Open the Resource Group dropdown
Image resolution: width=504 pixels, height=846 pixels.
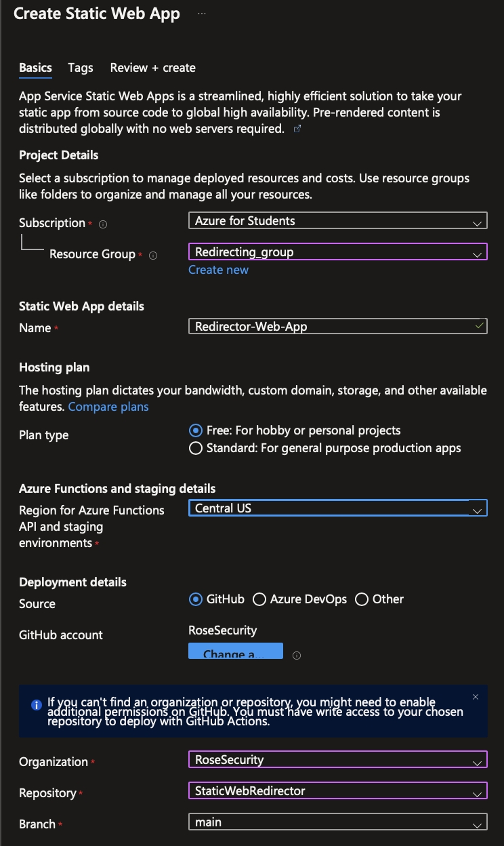(x=337, y=252)
